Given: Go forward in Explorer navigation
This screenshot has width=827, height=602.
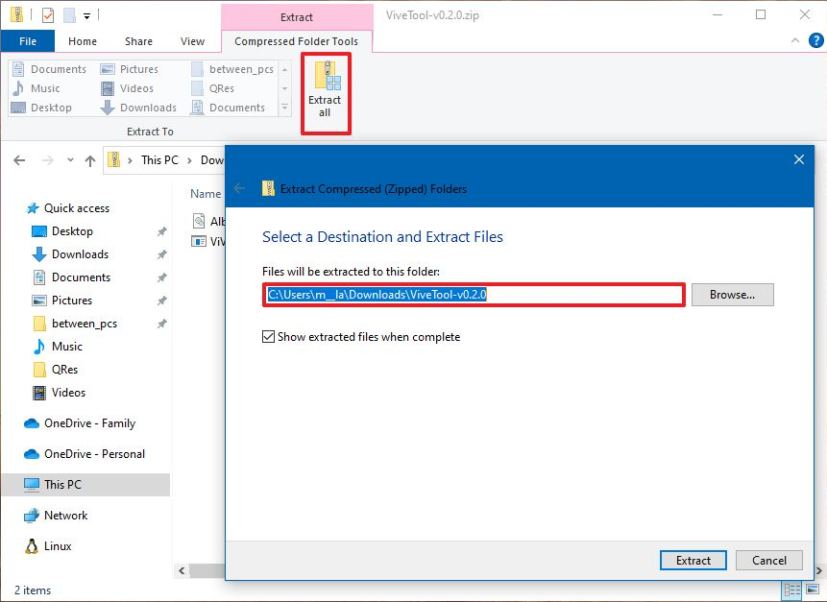Looking at the screenshot, I should pyautogui.click(x=48, y=160).
